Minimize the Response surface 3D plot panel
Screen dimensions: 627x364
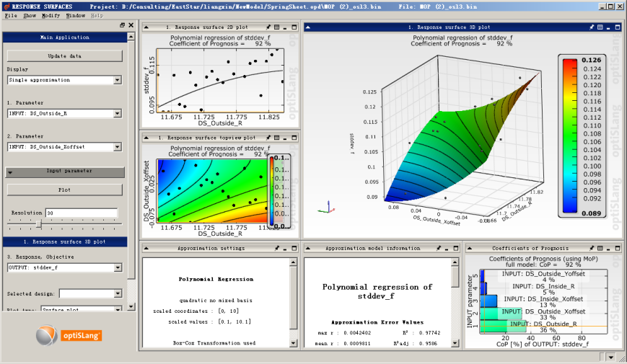coord(608,27)
